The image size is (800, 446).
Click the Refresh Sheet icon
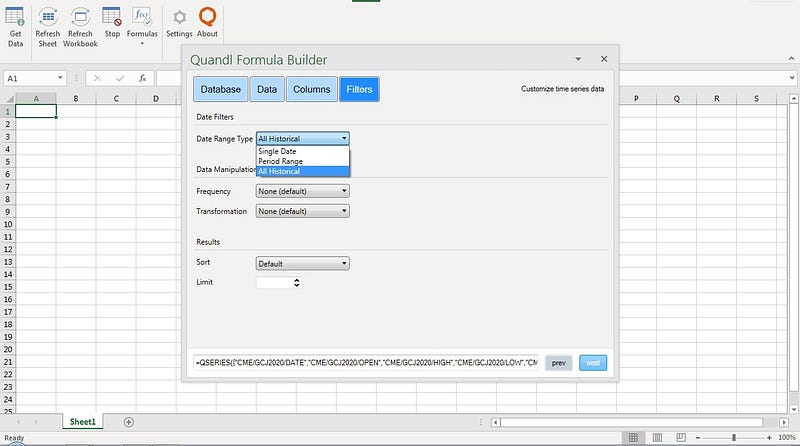[47, 27]
